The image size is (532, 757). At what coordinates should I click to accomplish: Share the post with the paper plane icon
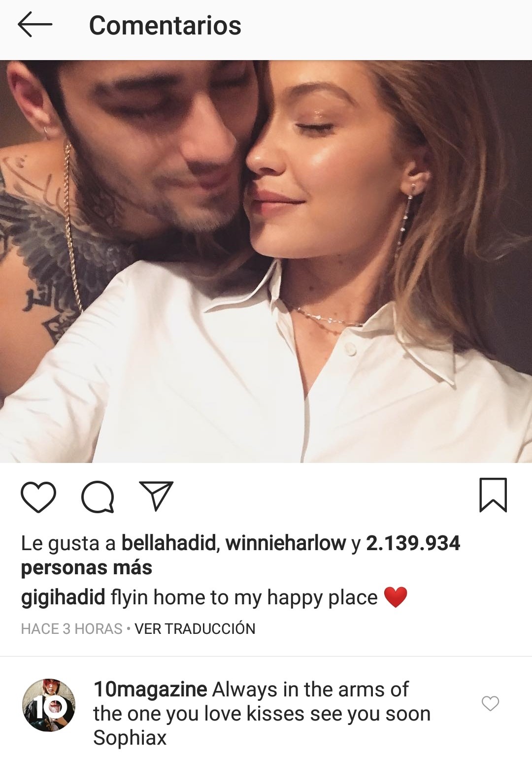pyautogui.click(x=156, y=495)
